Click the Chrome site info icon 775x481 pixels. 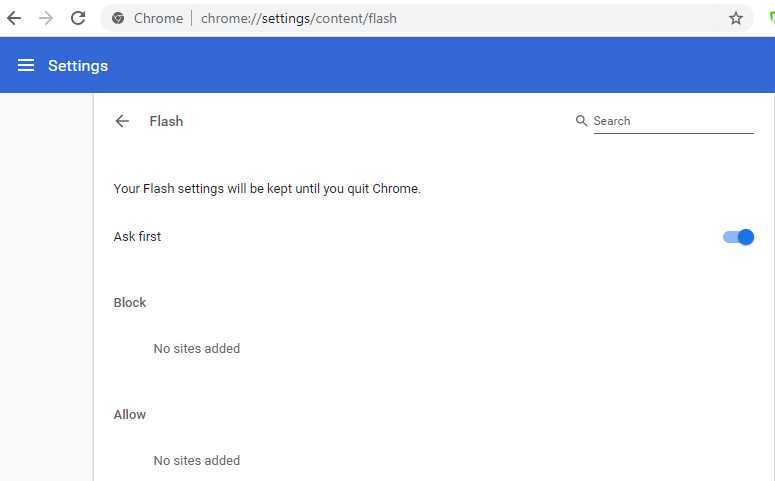[118, 18]
